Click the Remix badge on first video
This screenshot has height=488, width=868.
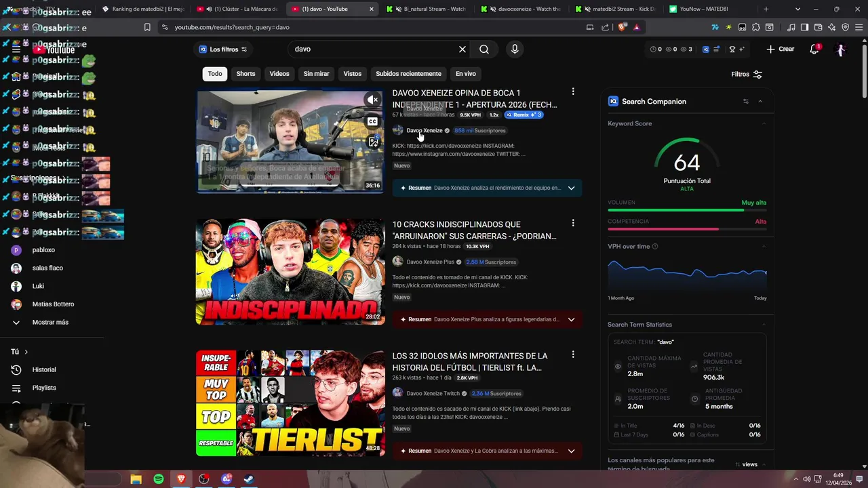click(x=524, y=115)
